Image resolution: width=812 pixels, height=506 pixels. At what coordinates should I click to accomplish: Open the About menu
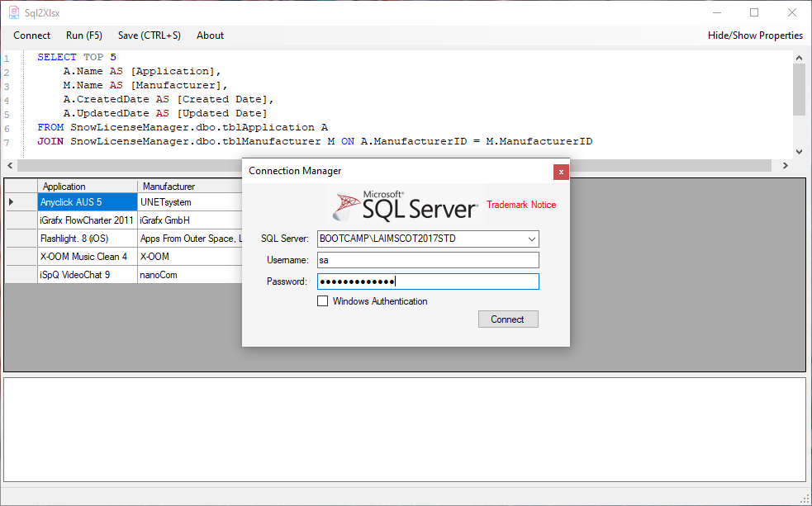(x=210, y=35)
